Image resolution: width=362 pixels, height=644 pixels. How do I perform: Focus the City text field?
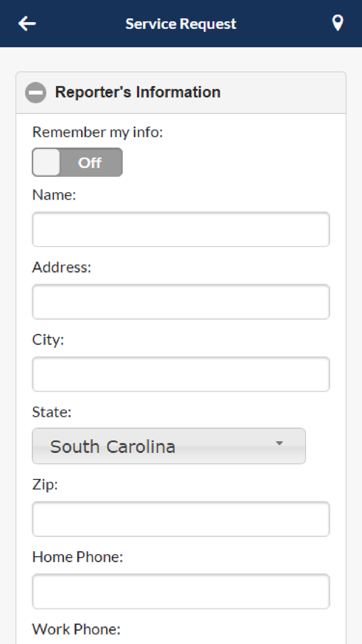(x=181, y=374)
